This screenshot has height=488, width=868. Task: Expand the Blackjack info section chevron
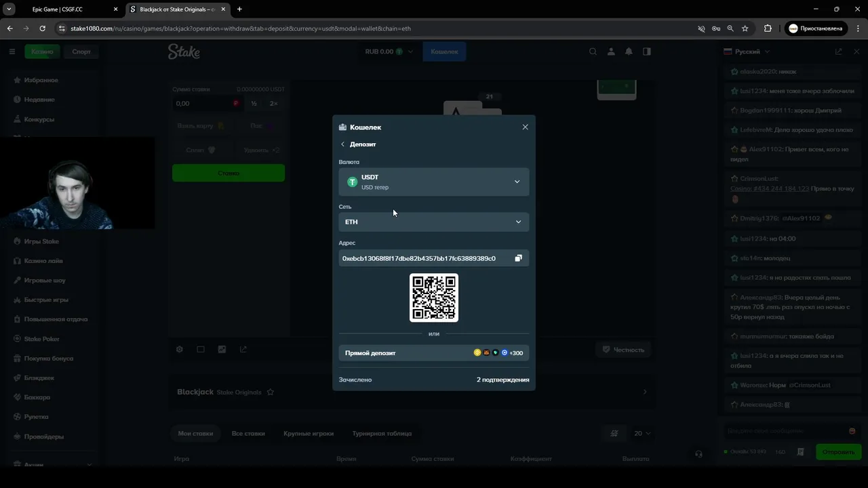click(645, 392)
